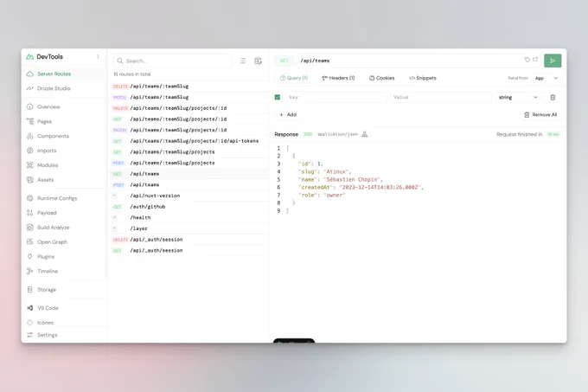Open the string type dropdown
This screenshot has width=588, height=392.
coord(518,98)
